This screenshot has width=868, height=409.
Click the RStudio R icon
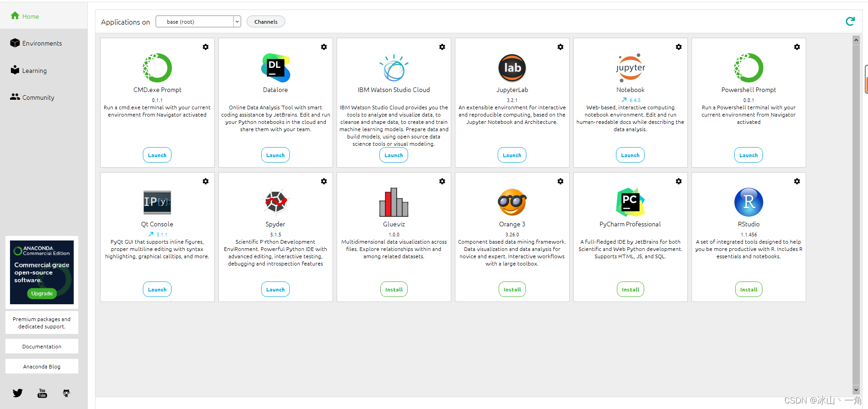point(749,202)
